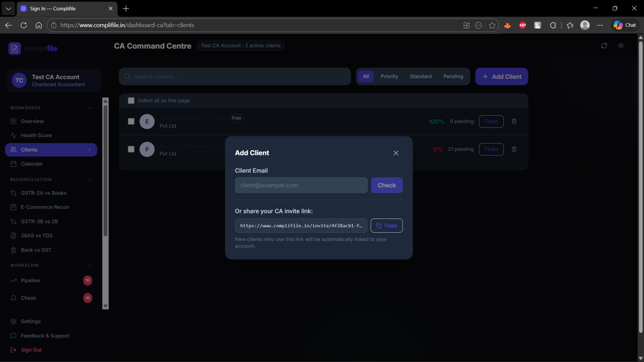Screen dimensions: 644x362
Task: Open Tasks for the 21 pending client
Action: click(x=491, y=149)
